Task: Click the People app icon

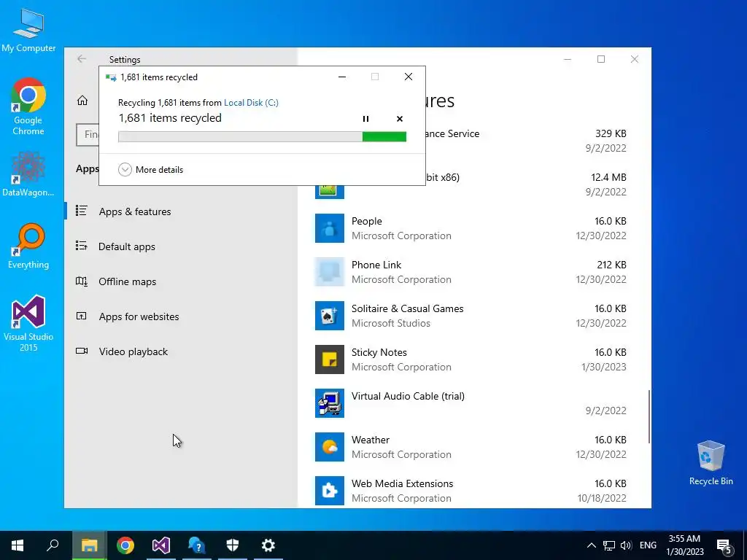Action: pyautogui.click(x=330, y=228)
